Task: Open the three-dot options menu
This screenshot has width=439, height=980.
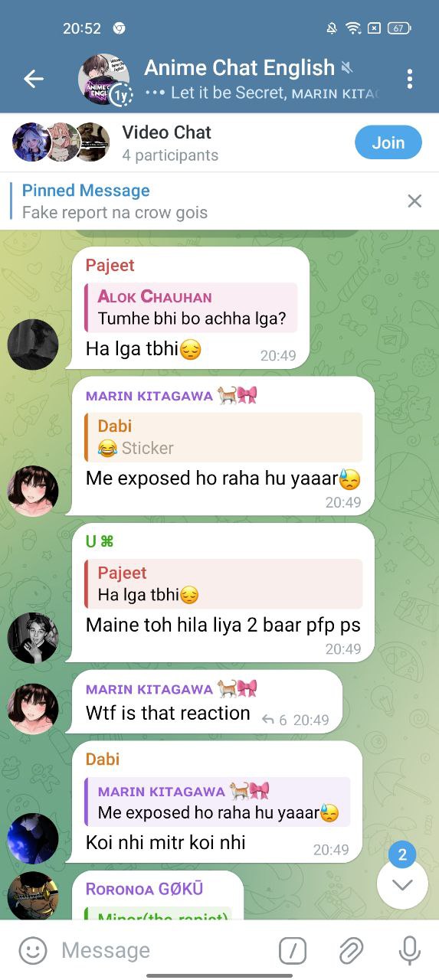Action: [410, 78]
